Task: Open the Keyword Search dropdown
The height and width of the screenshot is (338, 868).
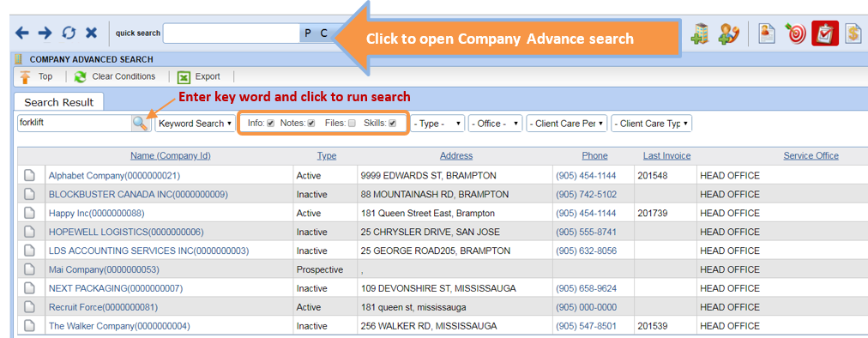Action: point(196,124)
